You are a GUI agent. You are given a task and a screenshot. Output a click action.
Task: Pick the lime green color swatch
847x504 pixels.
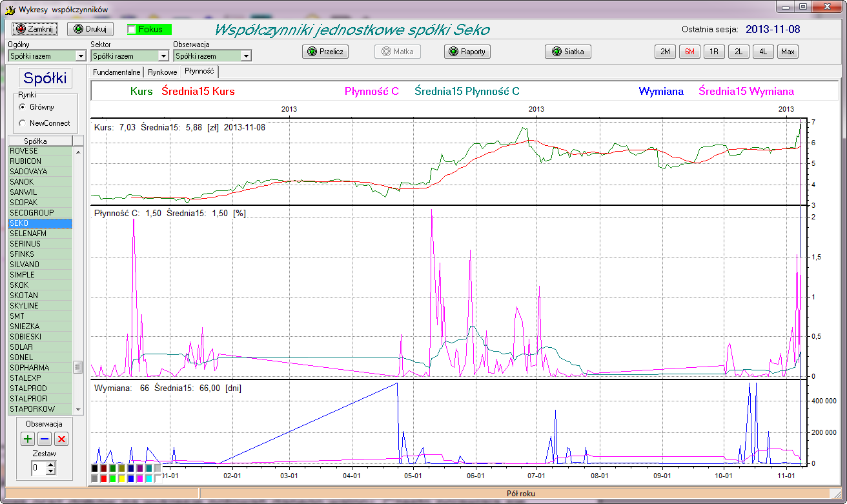click(113, 479)
